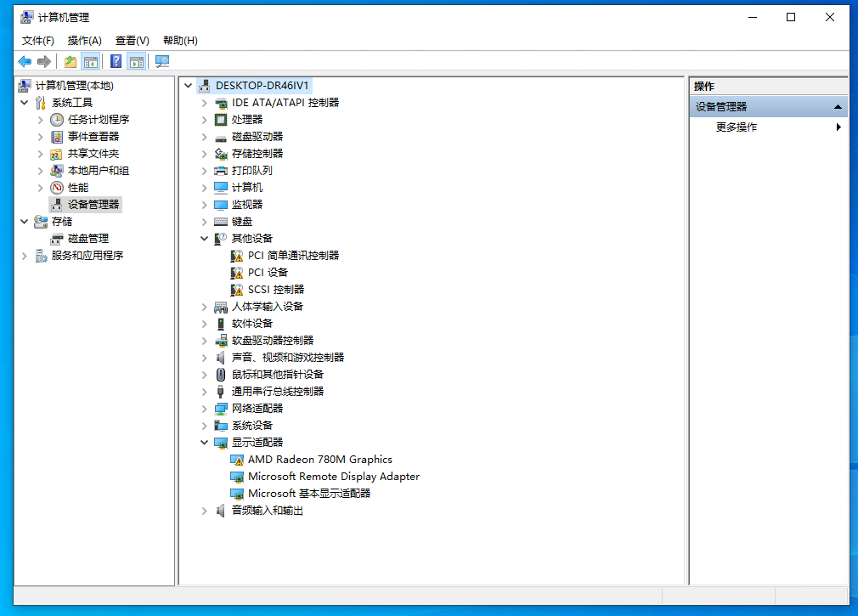858x616 pixels.
Task: Select Microsoft 基本显示适配器 entry
Action: [x=309, y=494]
